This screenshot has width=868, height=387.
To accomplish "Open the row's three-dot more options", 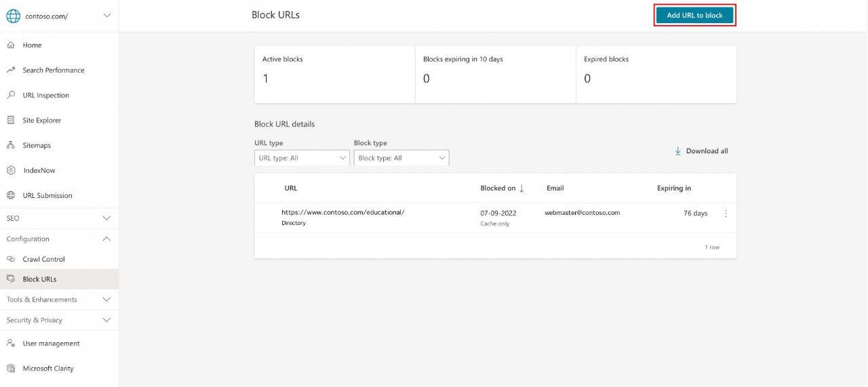I will (726, 213).
